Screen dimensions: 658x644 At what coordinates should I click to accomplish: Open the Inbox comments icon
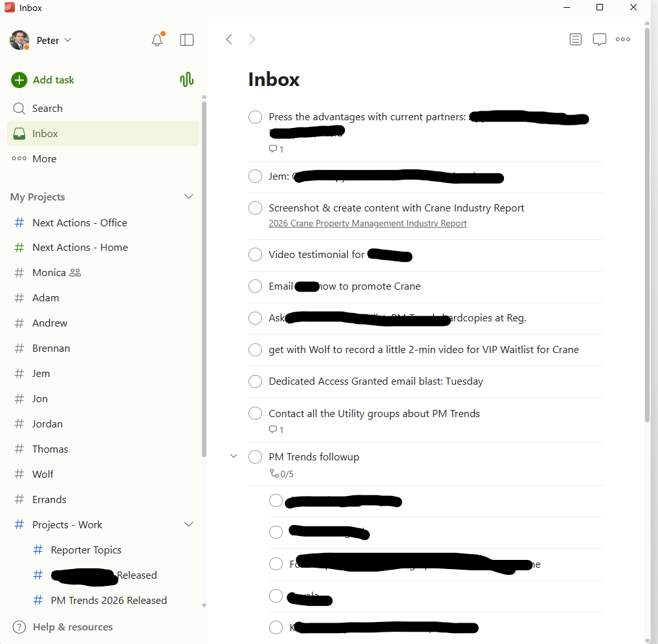599,39
